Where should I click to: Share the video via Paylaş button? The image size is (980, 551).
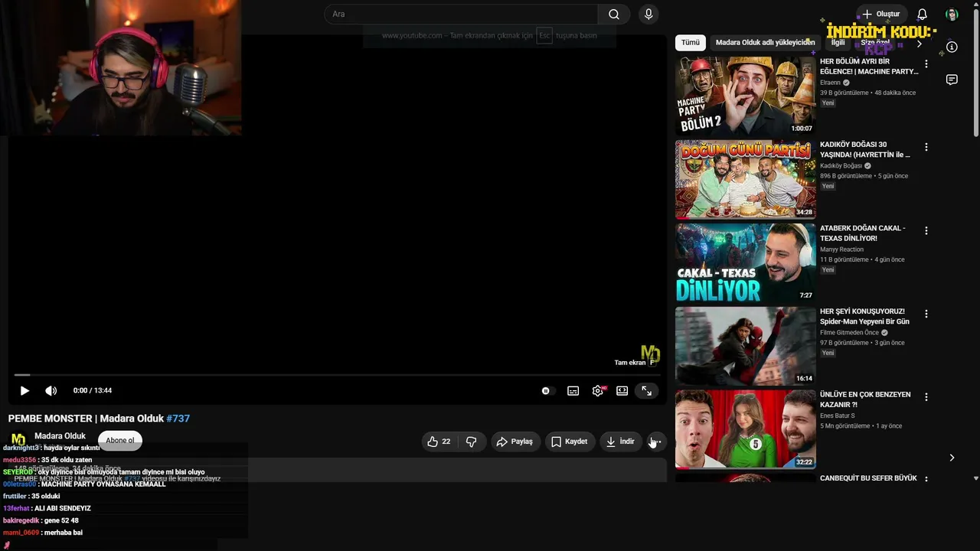click(x=514, y=442)
